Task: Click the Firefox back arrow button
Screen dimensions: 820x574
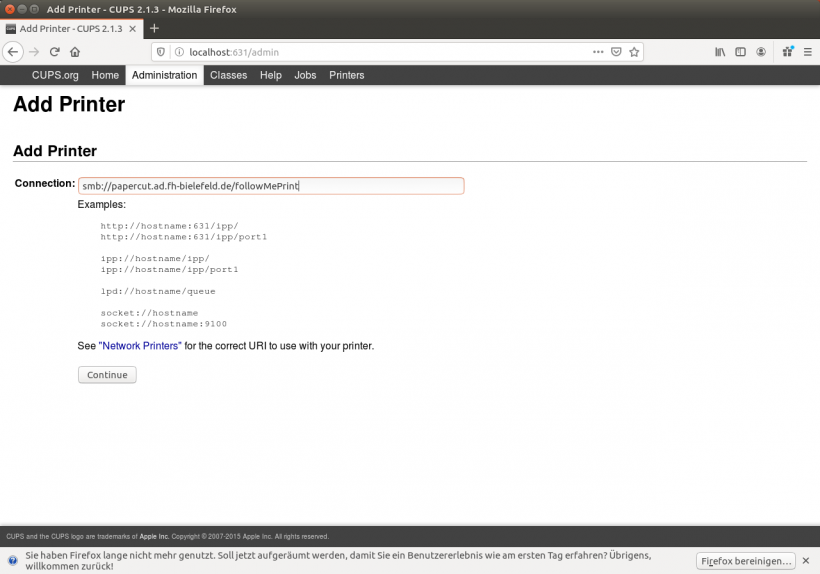Action: click(14, 52)
